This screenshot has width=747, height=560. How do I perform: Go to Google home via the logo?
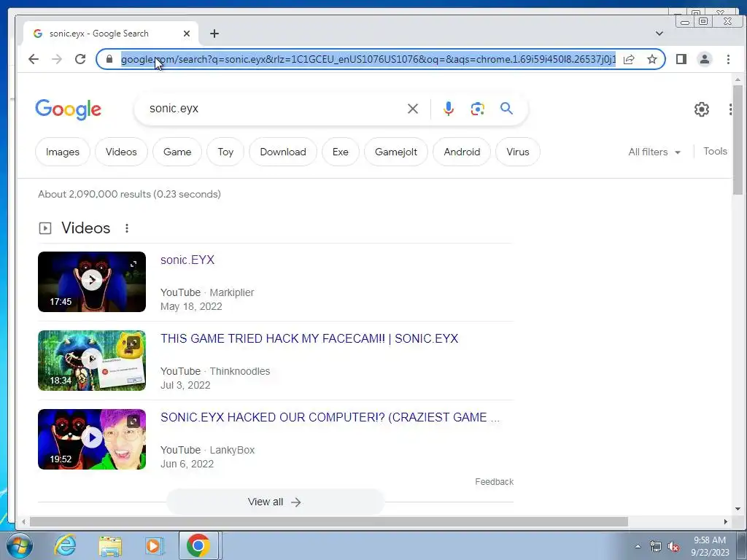68,109
